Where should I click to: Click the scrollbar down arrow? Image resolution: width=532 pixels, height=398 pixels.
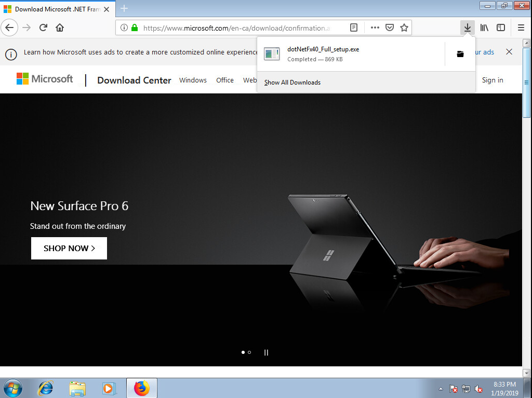526,373
